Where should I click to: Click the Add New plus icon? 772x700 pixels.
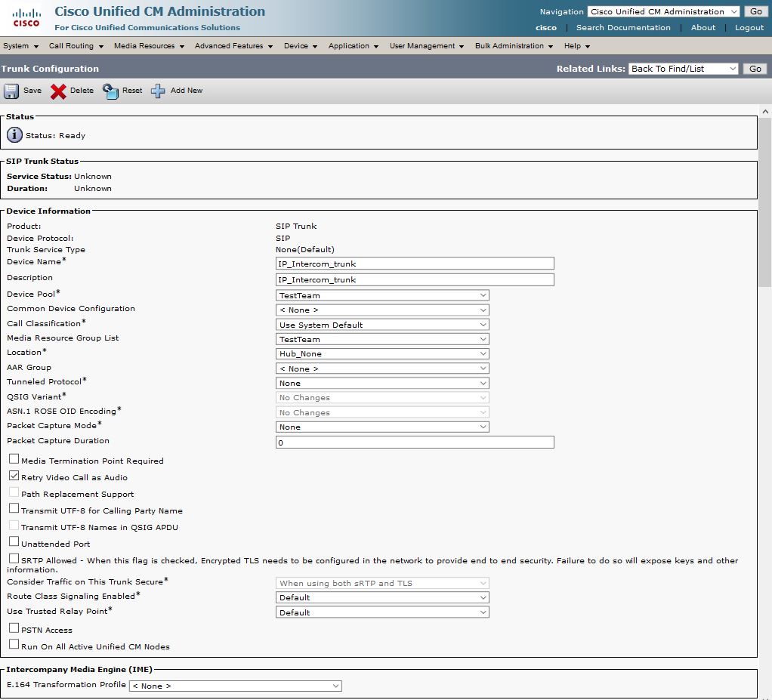158,91
